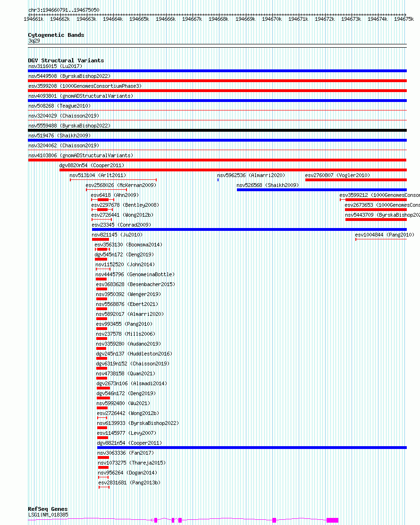The image size is (420, 525).
Task: Click the Cytogenetic Bands track title
Action: click(x=56, y=35)
